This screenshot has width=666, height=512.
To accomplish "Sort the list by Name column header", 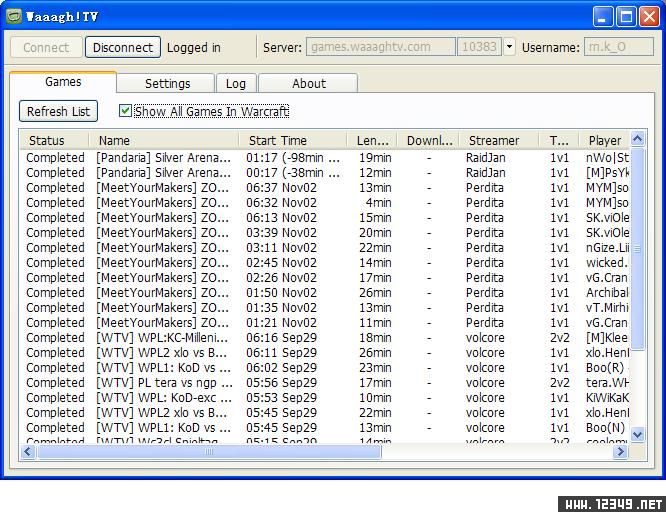I will (164, 141).
